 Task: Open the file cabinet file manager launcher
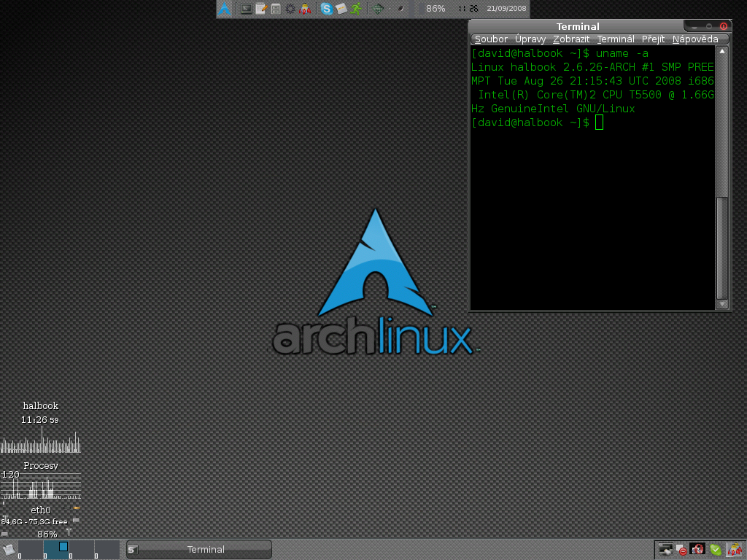[x=276, y=9]
